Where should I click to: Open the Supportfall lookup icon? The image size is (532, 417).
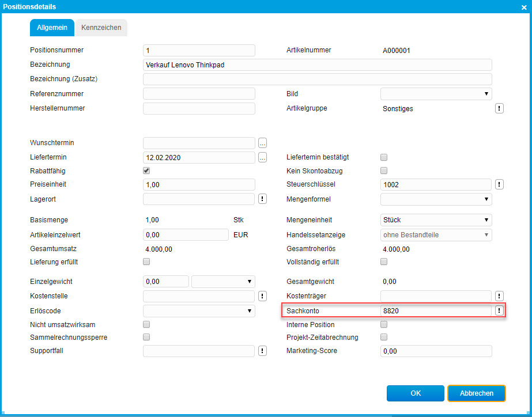click(x=262, y=351)
